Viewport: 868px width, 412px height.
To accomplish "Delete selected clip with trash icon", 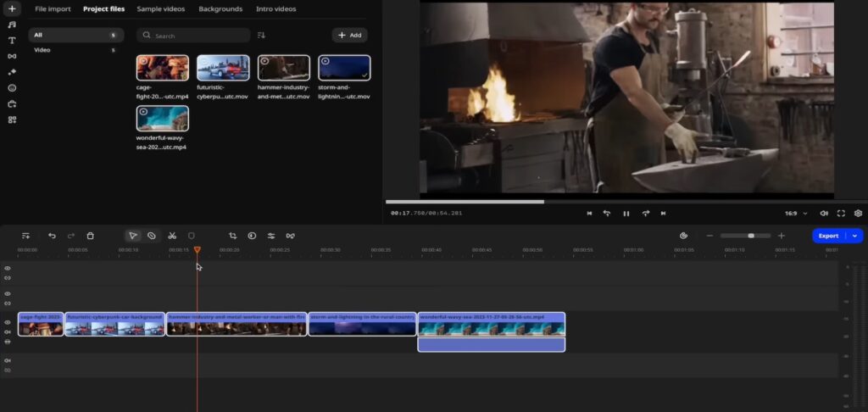I will (91, 236).
